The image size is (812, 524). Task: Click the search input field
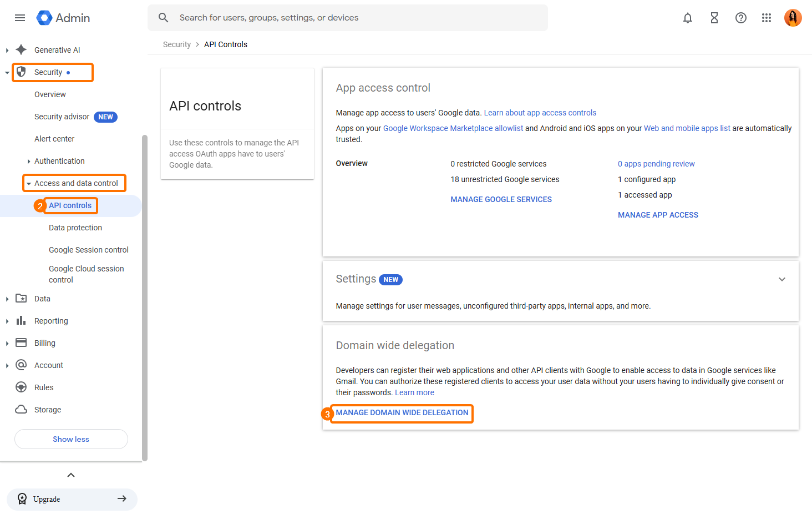point(355,18)
